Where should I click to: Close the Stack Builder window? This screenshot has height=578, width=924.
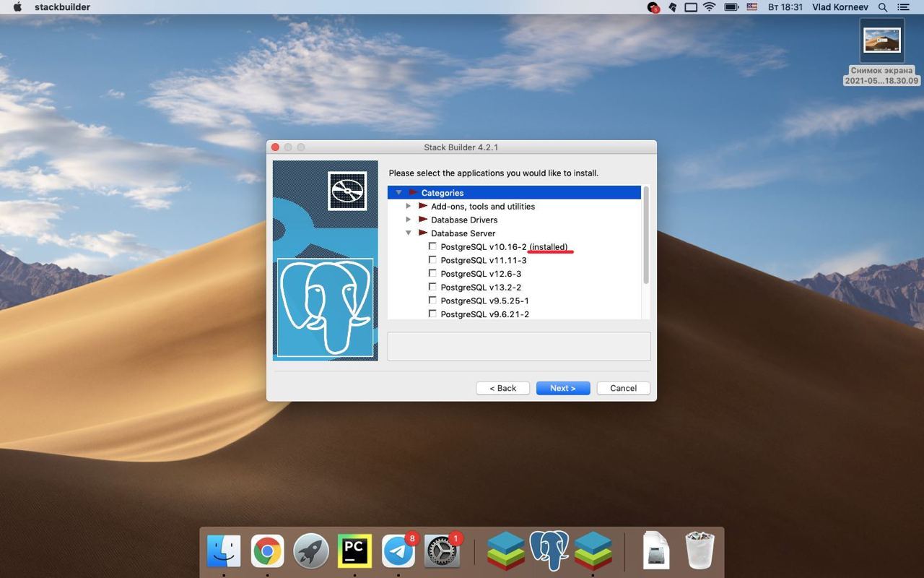tap(275, 147)
